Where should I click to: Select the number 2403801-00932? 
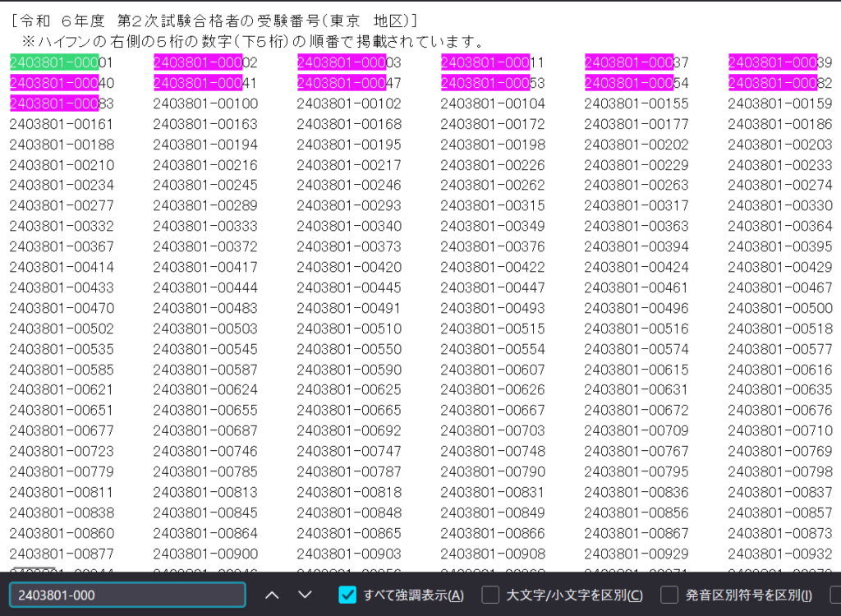click(779, 554)
